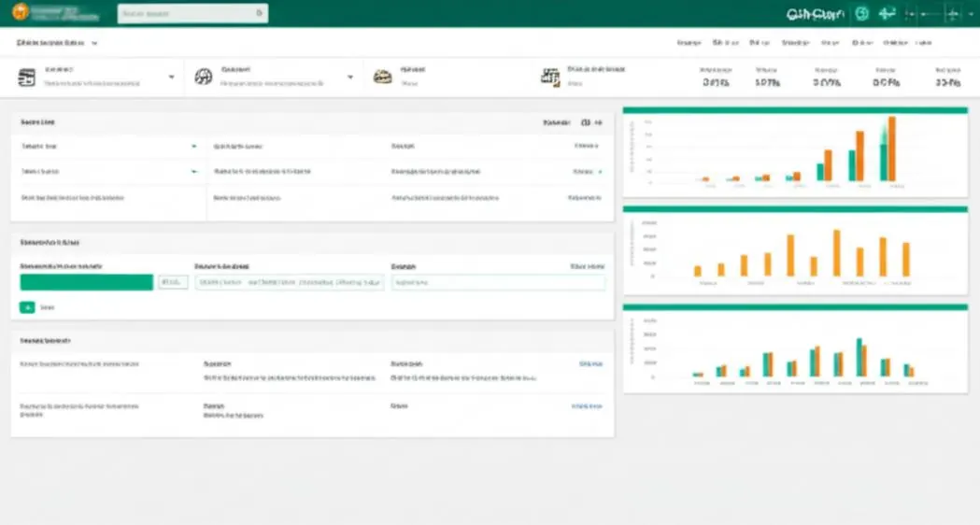Open the dropdown beside the document list icon

(x=171, y=77)
